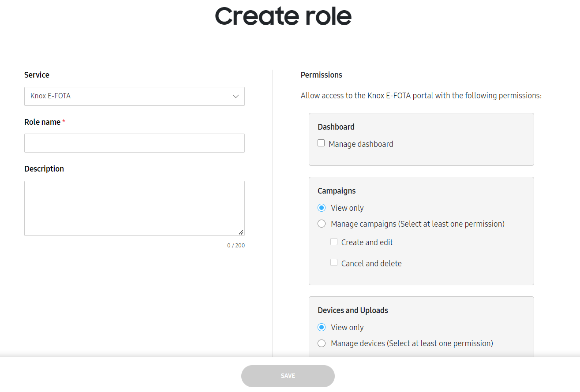
Task: Click the description resize handle corner
Action: (x=241, y=232)
